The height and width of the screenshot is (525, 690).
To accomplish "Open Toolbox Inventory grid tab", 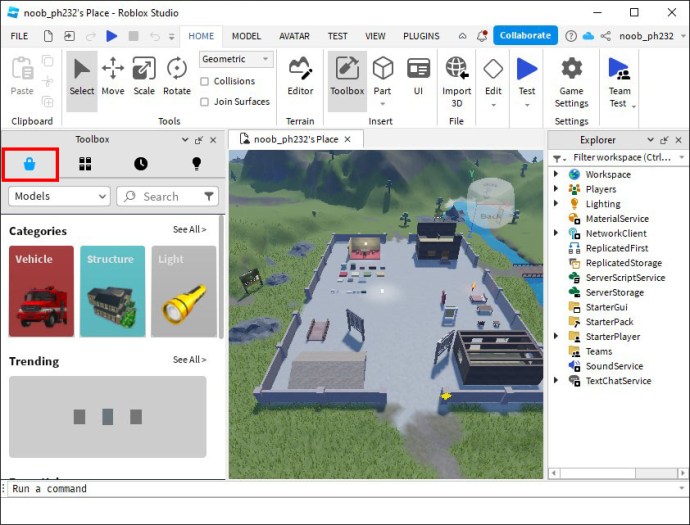I will coord(85,164).
